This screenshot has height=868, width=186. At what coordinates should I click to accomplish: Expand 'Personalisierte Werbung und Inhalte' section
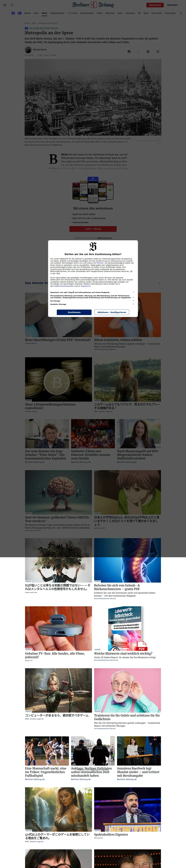[92, 297]
